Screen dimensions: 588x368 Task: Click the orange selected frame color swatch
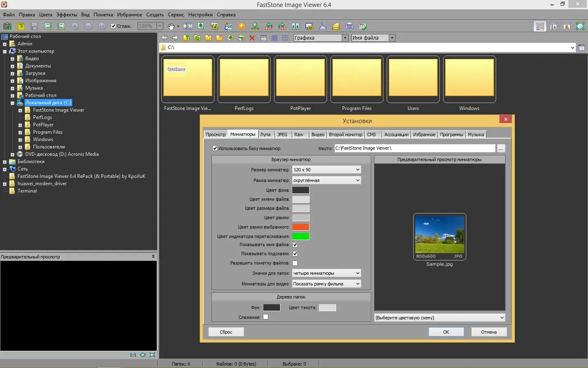click(301, 227)
